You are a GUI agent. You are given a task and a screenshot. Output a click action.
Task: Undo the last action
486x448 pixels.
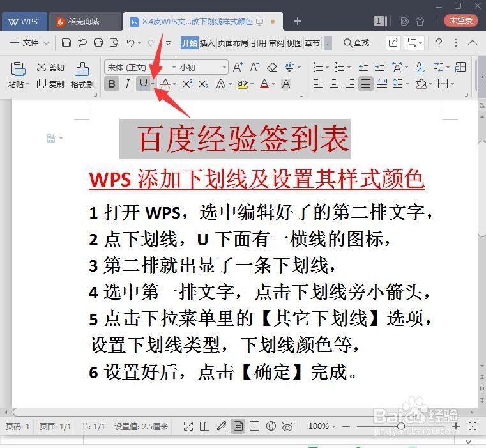[x=130, y=43]
